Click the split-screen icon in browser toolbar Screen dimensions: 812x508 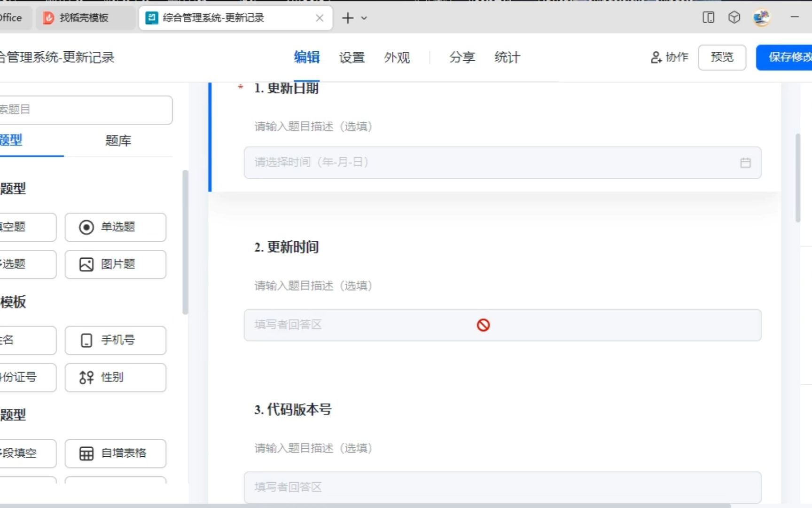pos(708,17)
